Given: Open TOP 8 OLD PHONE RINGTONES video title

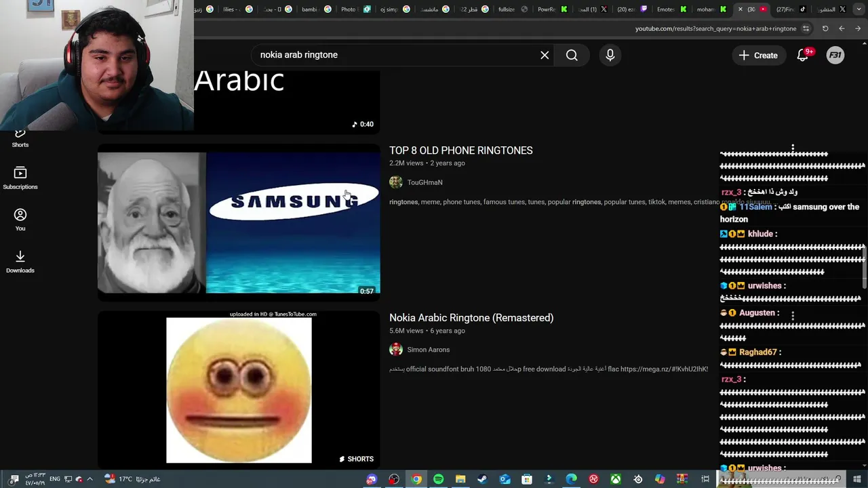Looking at the screenshot, I should [461, 150].
